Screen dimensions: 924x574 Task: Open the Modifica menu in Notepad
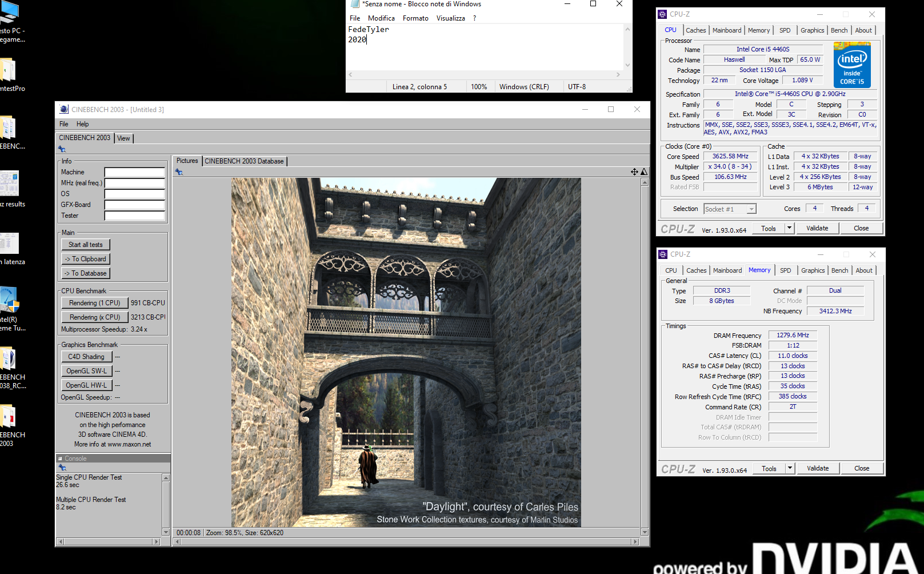point(381,18)
